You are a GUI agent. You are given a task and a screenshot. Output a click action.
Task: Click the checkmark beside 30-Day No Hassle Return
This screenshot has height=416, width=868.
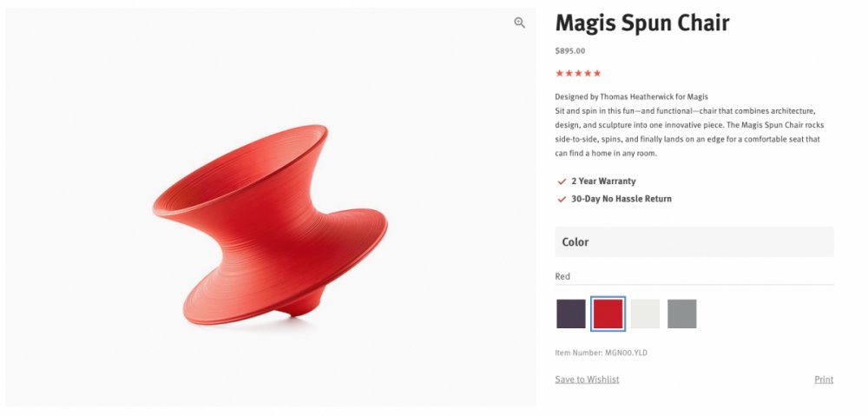[x=562, y=199]
